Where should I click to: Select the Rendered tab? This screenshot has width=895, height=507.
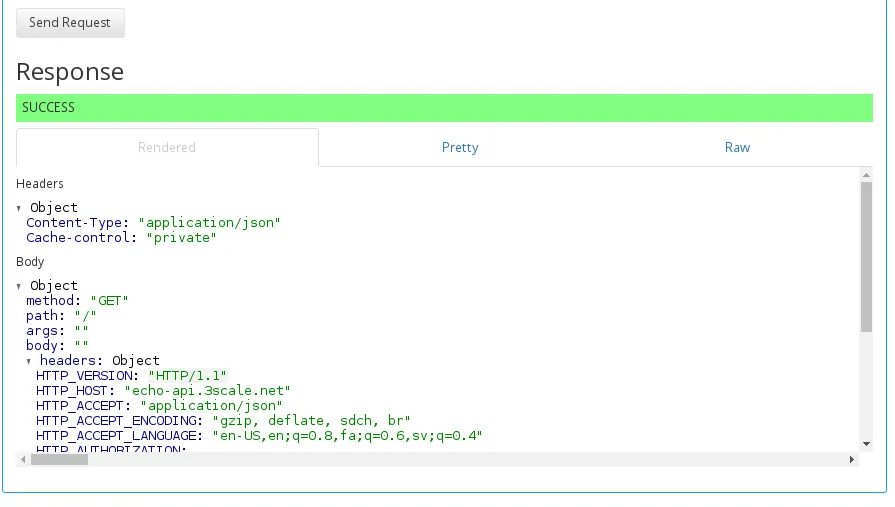[167, 147]
